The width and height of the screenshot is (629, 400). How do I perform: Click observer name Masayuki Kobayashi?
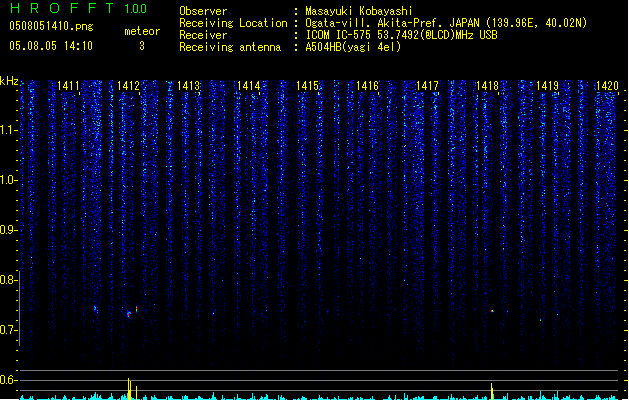(359, 11)
